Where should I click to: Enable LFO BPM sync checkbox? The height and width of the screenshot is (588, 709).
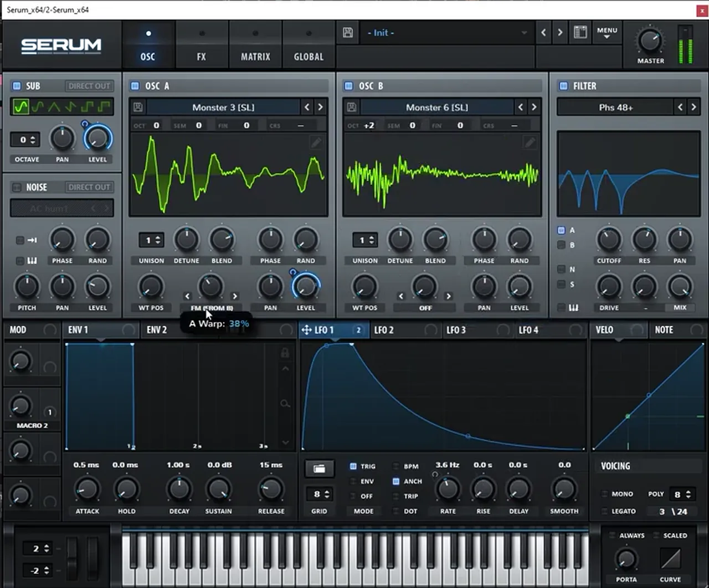395,466
